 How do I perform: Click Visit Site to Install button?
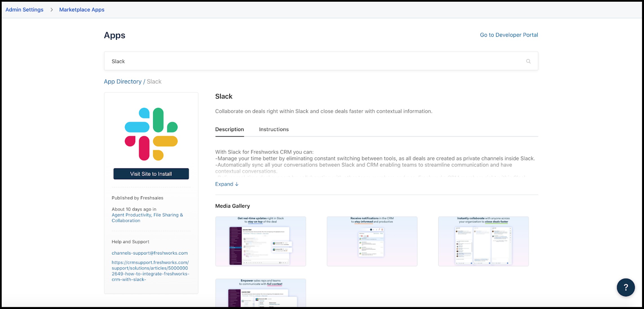[151, 174]
